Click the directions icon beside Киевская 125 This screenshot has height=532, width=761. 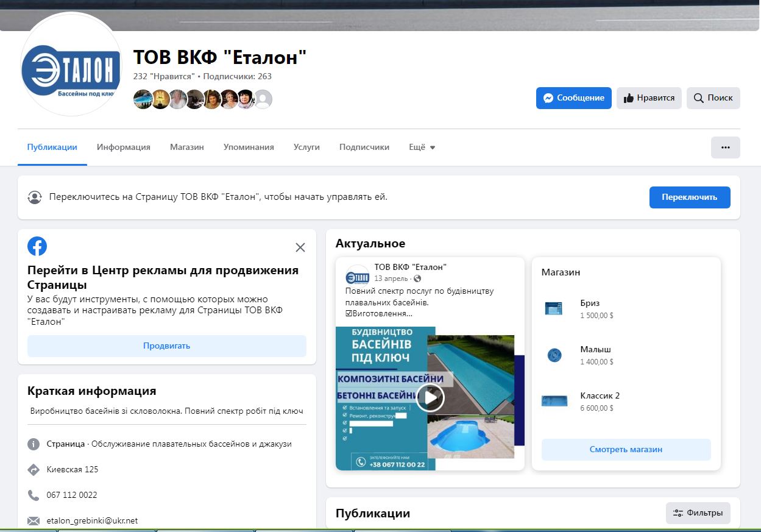(34, 470)
